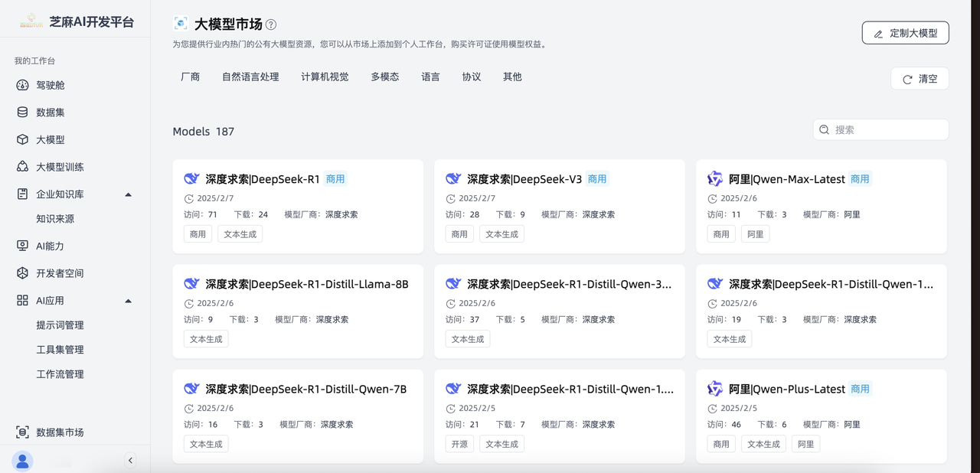Click the AI能力 monitor icon

[23, 246]
